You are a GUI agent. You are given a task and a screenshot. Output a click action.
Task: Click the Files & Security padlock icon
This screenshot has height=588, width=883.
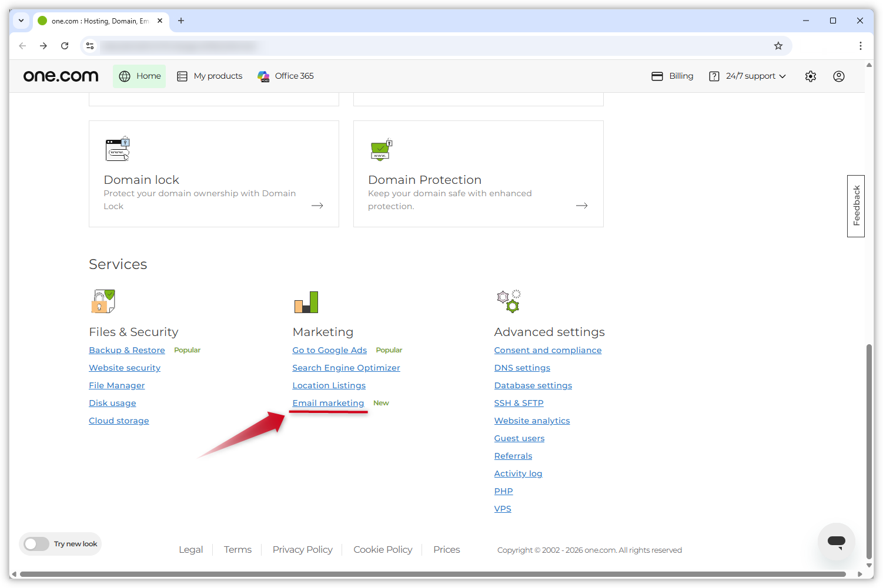tap(103, 301)
